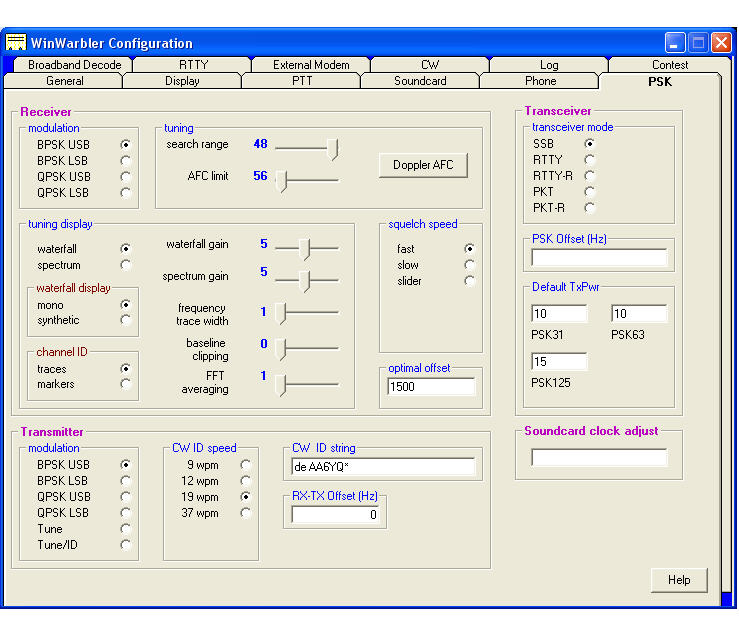The height and width of the screenshot is (636, 739).
Task: Select synthetic waterfall display
Action: pyautogui.click(x=125, y=320)
